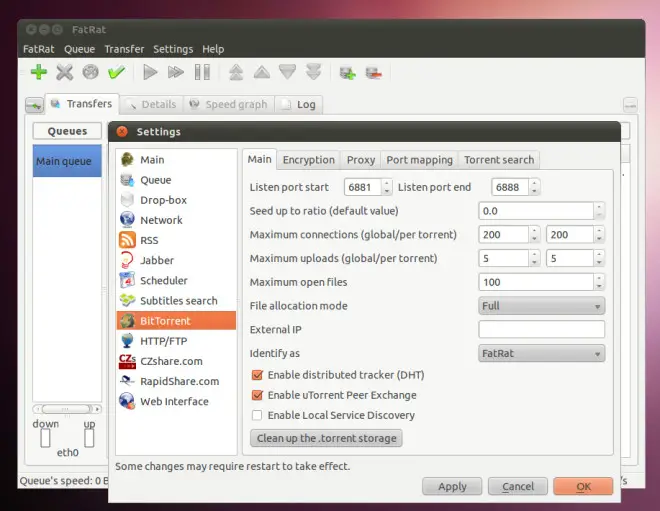Select CZshare.com settings category
Screen dimensions: 660x511
176,361
